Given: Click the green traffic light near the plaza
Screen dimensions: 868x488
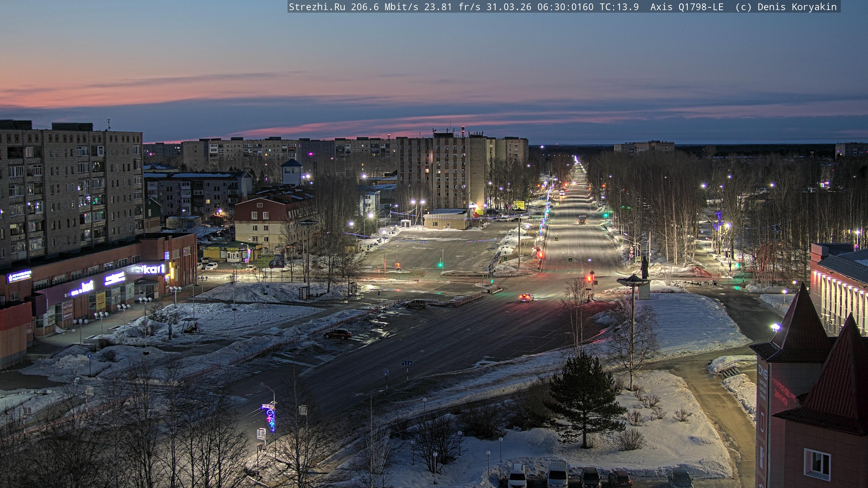Looking at the screenshot, I should tap(440, 265).
